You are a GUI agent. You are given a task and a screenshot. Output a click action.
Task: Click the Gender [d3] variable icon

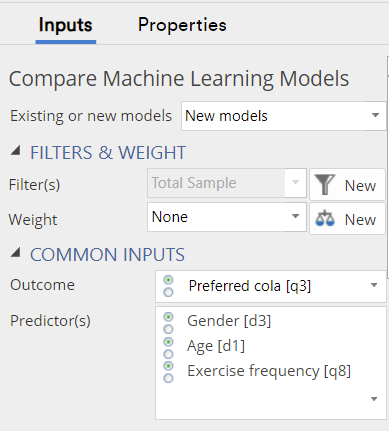(168, 323)
